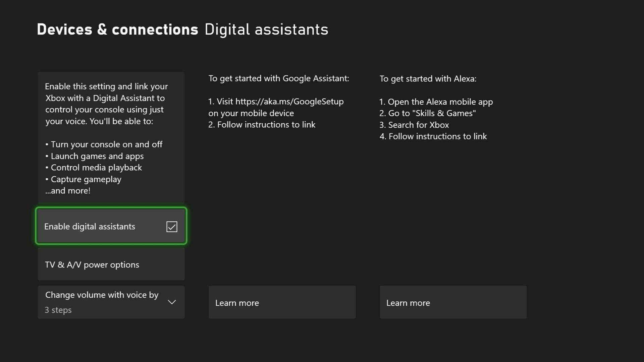Image resolution: width=644 pixels, height=362 pixels.
Task: Select the digital assistant description panel
Action: tap(111, 138)
